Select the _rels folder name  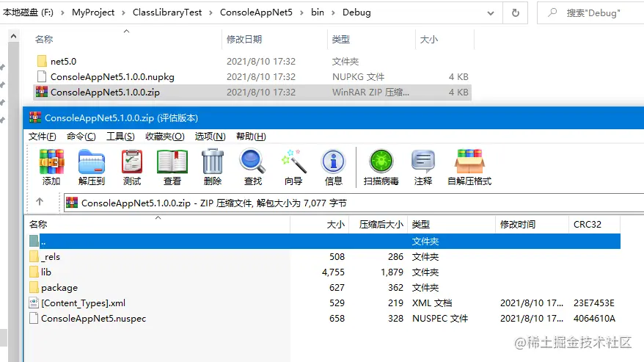coord(51,257)
